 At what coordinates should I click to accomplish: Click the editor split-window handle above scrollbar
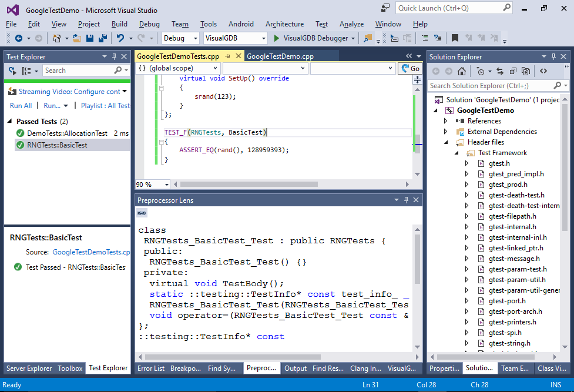coord(417,79)
